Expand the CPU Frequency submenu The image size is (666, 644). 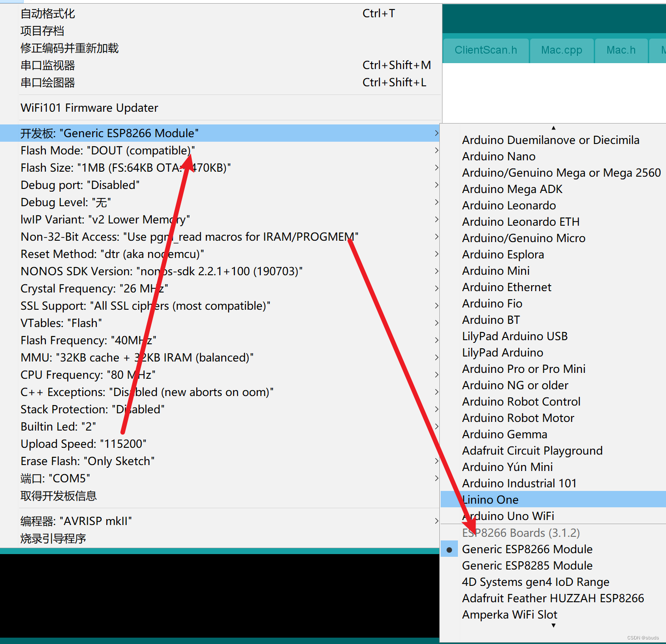[x=87, y=375]
